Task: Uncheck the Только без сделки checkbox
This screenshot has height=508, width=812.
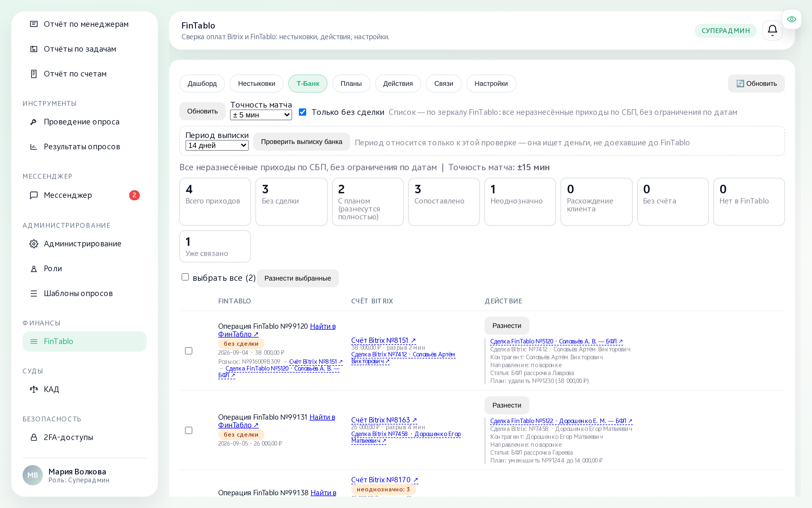Action: (x=302, y=112)
